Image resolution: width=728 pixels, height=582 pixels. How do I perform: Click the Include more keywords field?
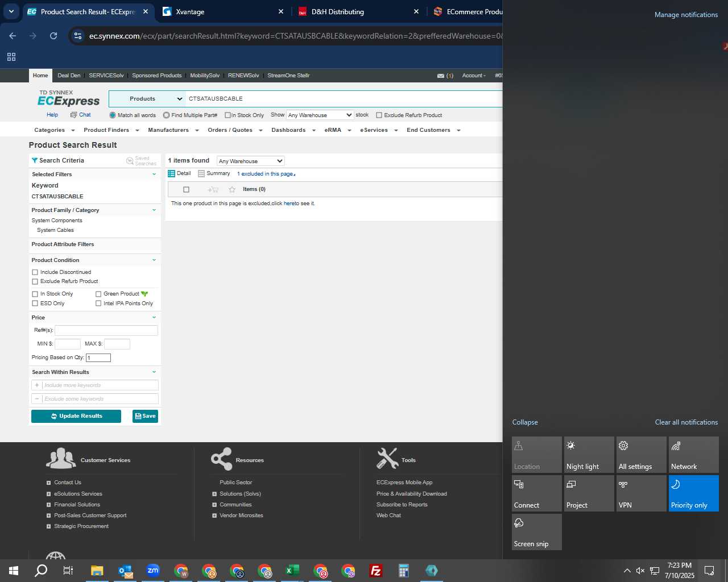(x=100, y=385)
